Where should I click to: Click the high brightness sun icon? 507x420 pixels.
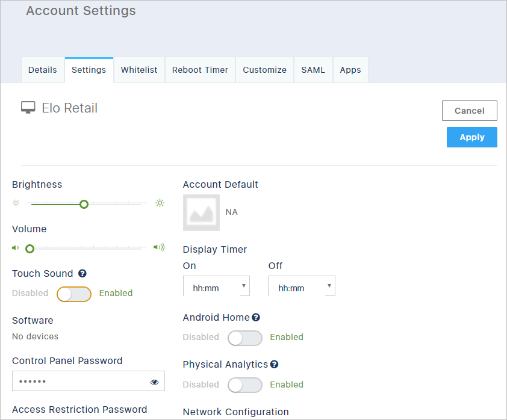point(160,203)
